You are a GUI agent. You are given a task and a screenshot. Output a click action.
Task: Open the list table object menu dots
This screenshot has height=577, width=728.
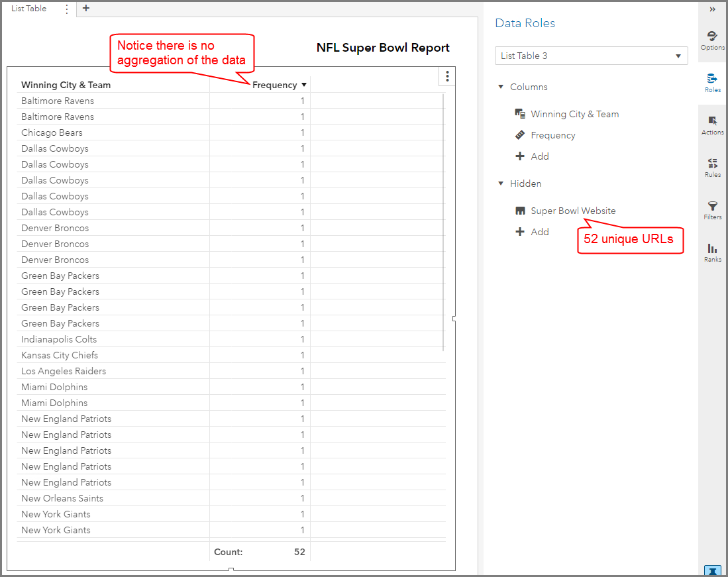tap(447, 77)
